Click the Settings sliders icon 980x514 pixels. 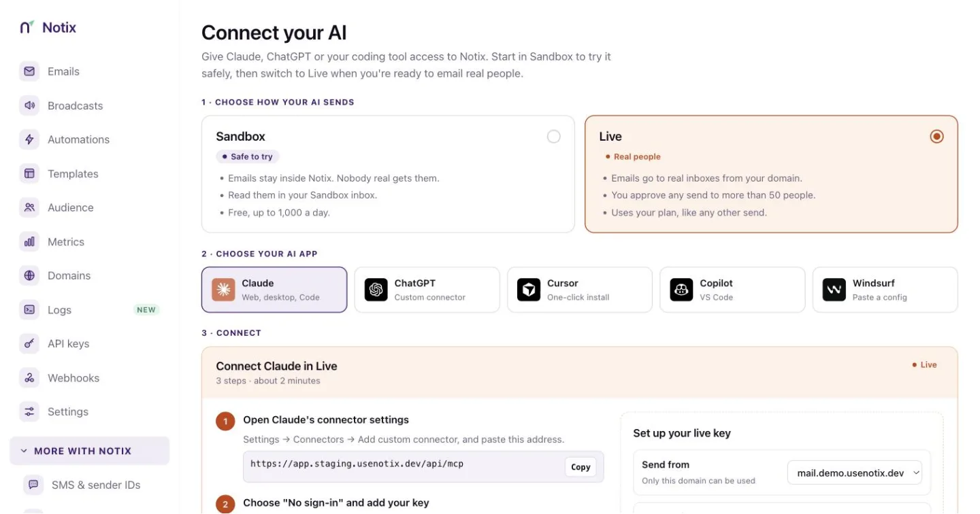(29, 411)
